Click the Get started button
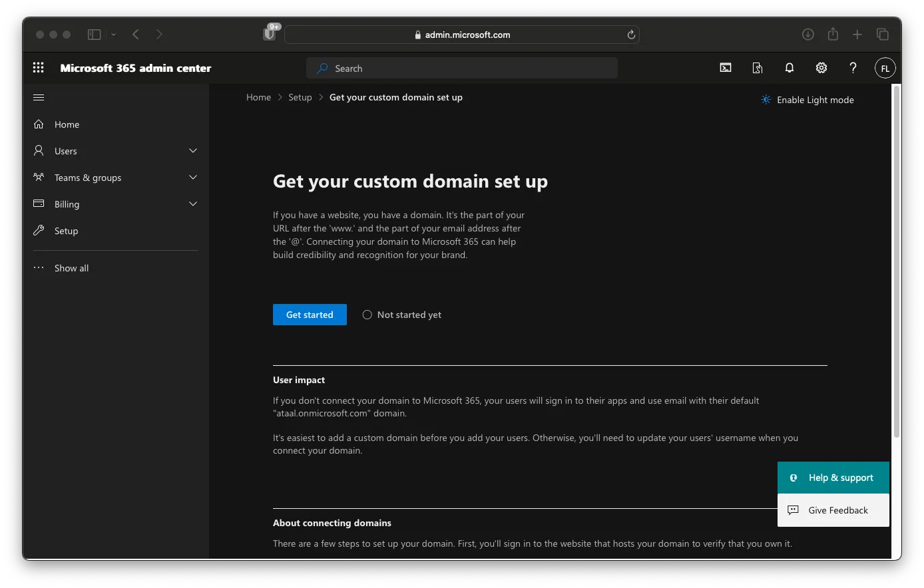 pyautogui.click(x=310, y=315)
